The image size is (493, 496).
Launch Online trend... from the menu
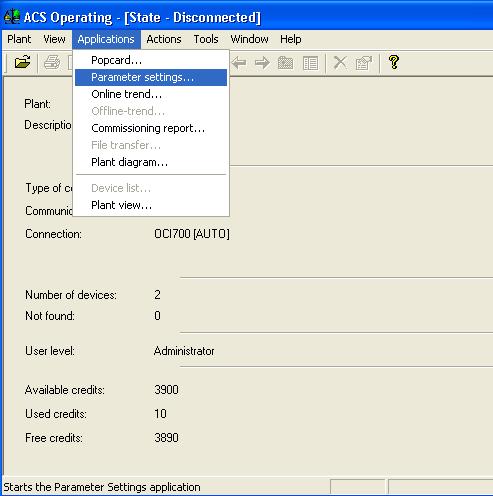pos(151,94)
